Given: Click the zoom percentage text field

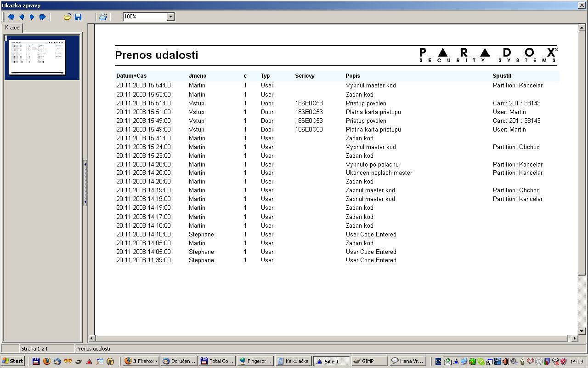Looking at the screenshot, I should tap(145, 17).
